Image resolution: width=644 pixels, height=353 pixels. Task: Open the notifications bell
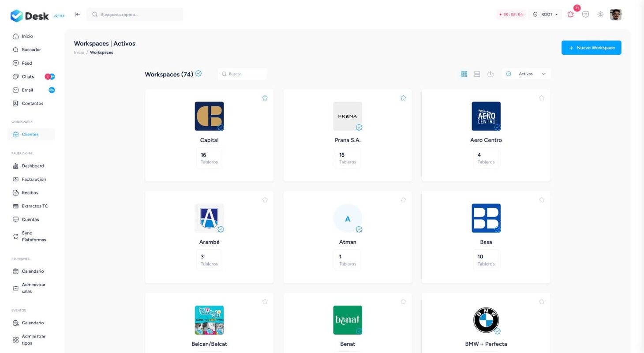point(570,15)
